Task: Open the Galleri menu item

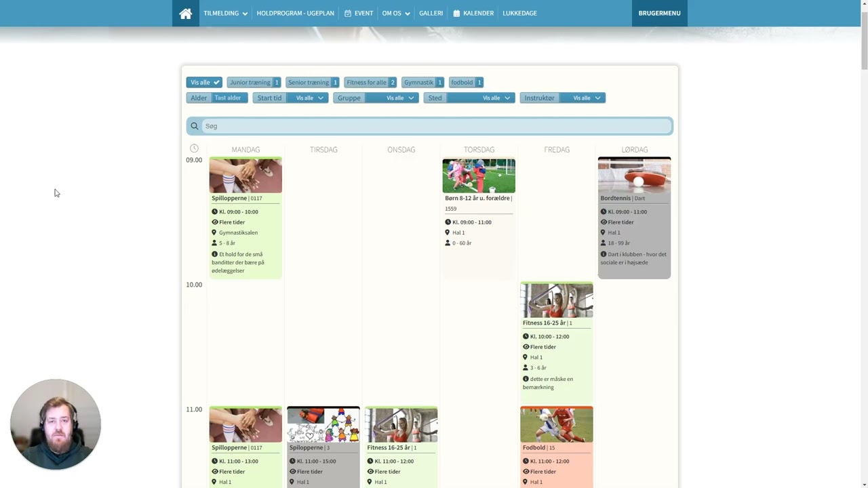Action: click(x=431, y=14)
